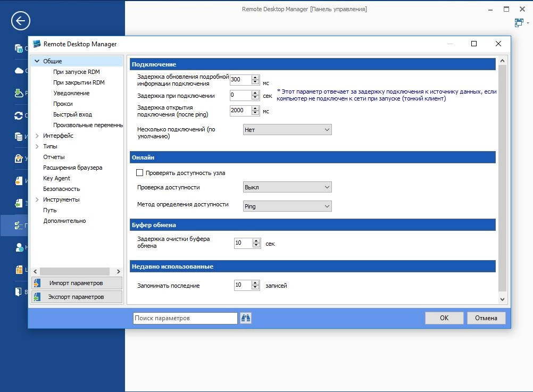Decrease Задержка при подключении stepper value
The image size is (533, 392).
point(255,98)
